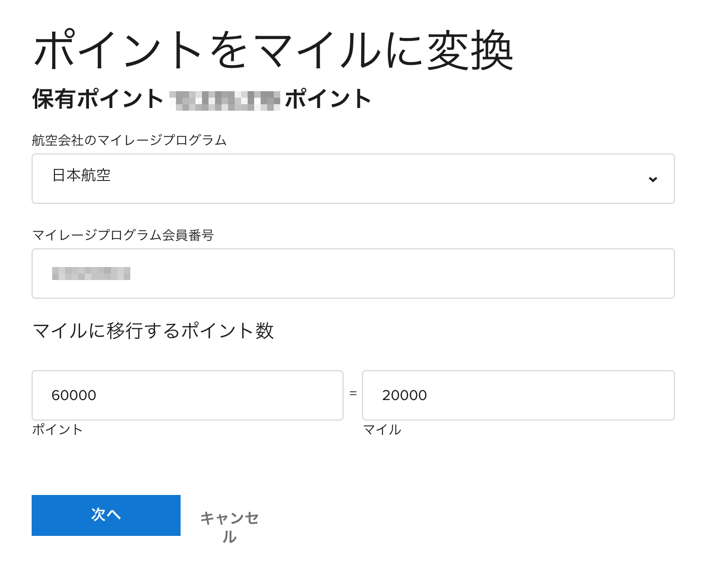The height and width of the screenshot is (588, 714).
Task: Click the miles field showing 20000
Action: pos(519,395)
